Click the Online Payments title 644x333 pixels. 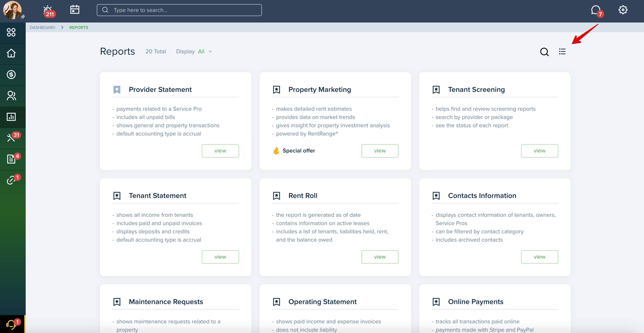pyautogui.click(x=475, y=302)
